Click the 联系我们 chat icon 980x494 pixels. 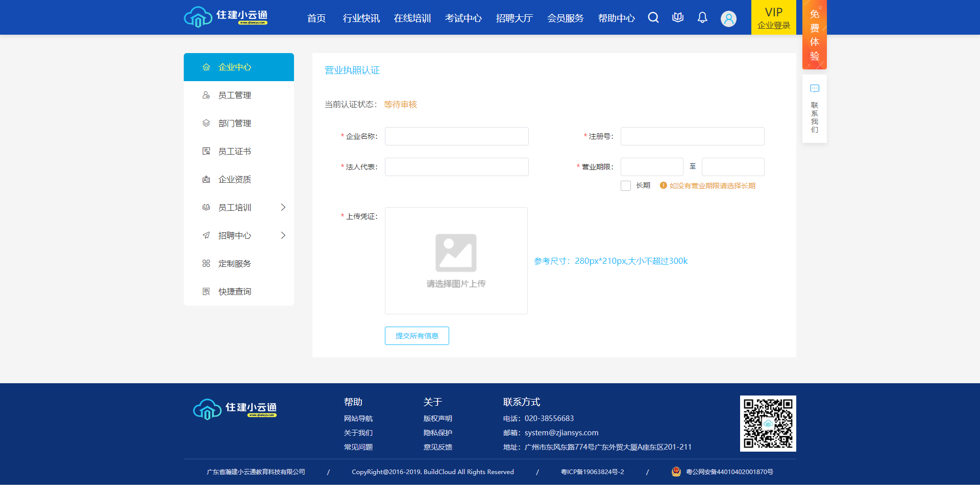[815, 89]
